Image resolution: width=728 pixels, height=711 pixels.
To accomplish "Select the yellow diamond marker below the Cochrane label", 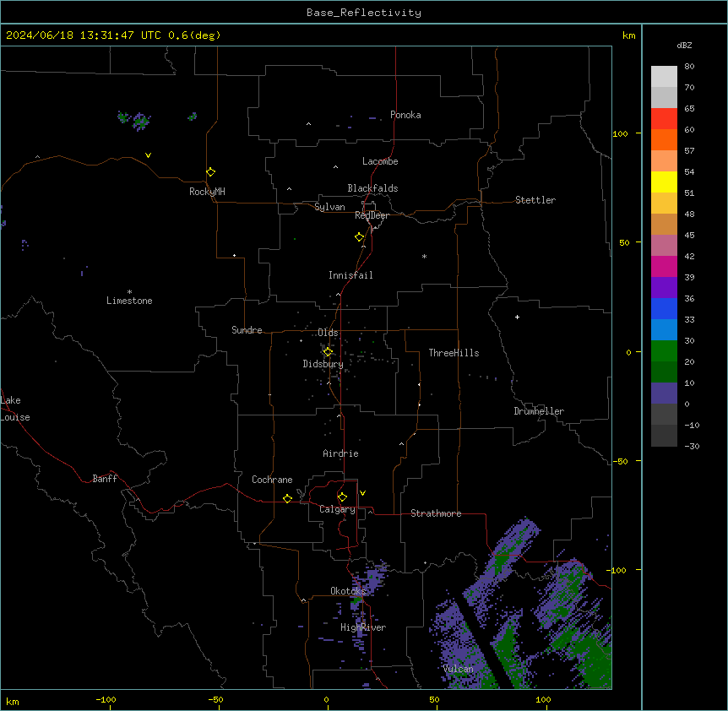I will coord(287,498).
